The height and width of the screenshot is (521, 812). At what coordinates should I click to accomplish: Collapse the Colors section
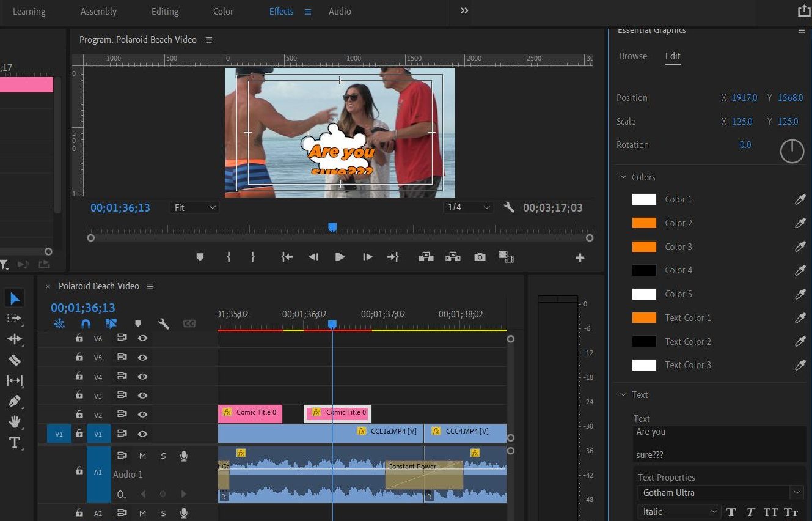[x=623, y=177]
